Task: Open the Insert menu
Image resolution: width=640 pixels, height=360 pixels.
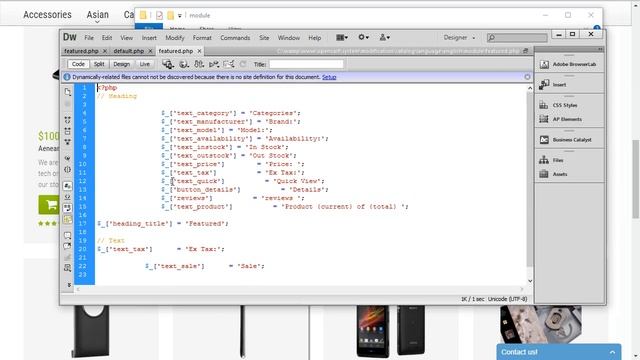Action: pos(149,38)
